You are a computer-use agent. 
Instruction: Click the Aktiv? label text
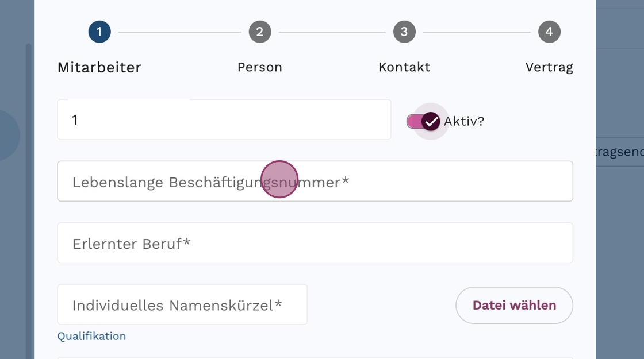(x=464, y=121)
